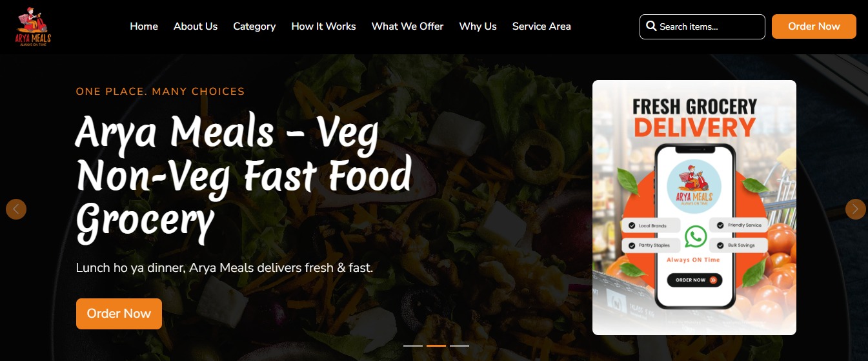Select the first carousel indicator

(x=413, y=346)
